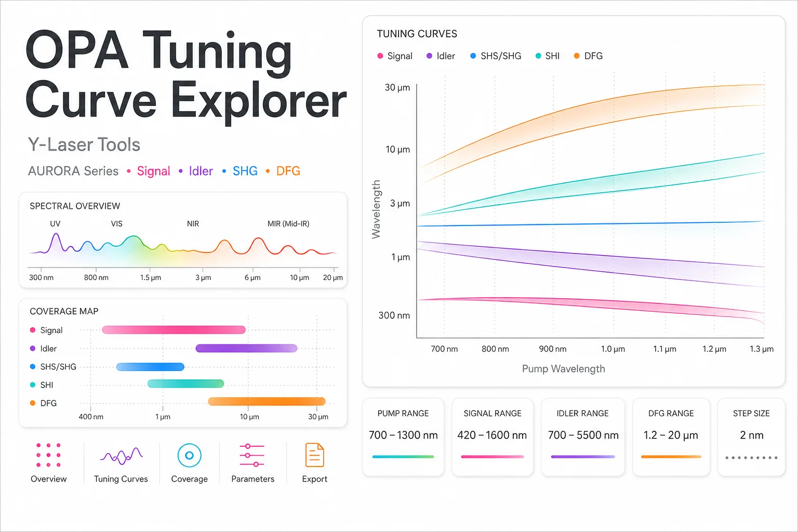Image resolution: width=798 pixels, height=532 pixels.
Task: Click the Pump Wavelength axis title
Action: [564, 369]
